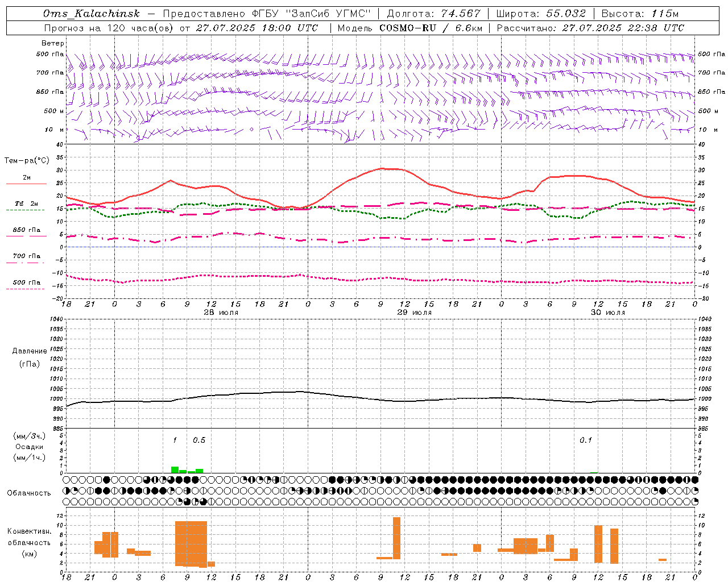Click the station name Oms_Kalachinsk in the header
Screen dimensions: 728x582
(x=92, y=14)
